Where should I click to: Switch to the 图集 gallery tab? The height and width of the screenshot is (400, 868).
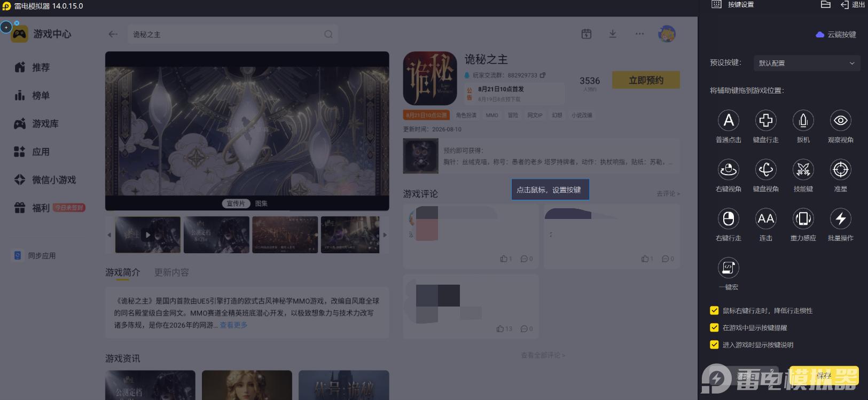261,203
